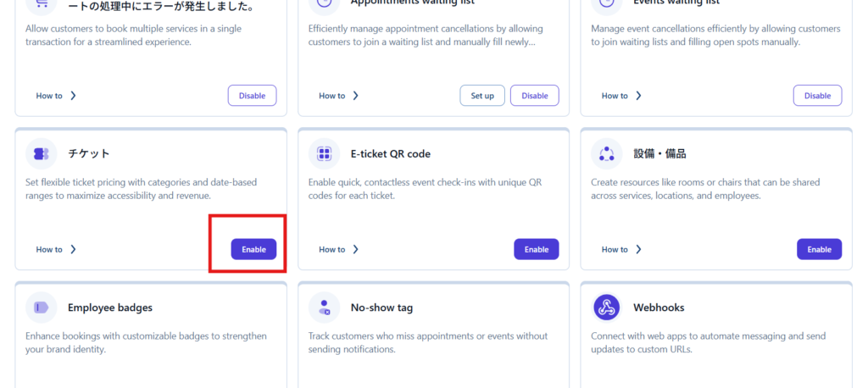
Task: Open How to for E-ticket QR code
Action: 338,250
